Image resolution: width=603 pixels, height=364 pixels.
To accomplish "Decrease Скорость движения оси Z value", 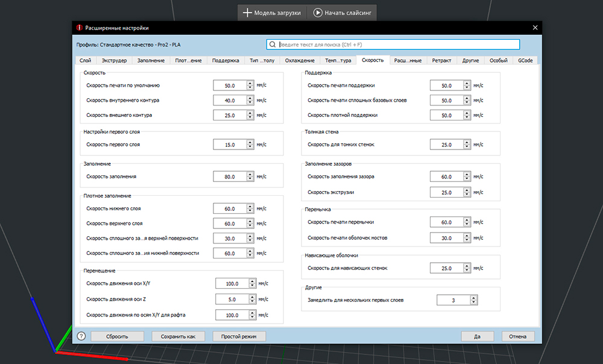I will [252, 301].
